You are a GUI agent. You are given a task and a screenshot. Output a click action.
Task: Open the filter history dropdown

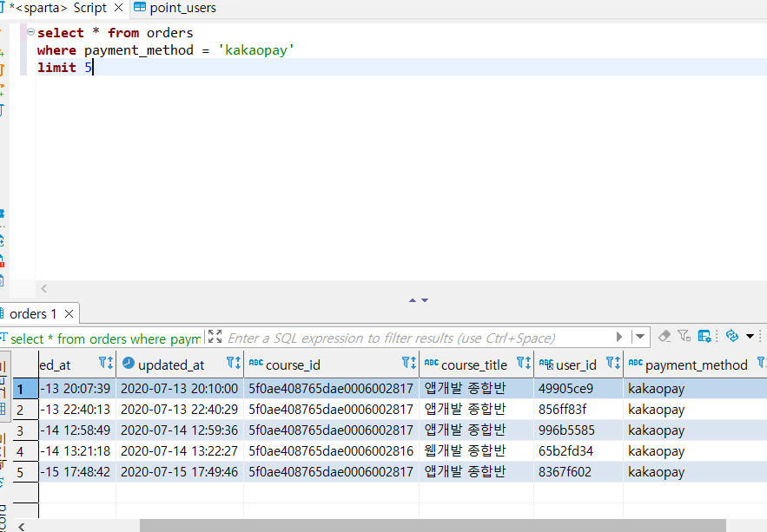(640, 337)
